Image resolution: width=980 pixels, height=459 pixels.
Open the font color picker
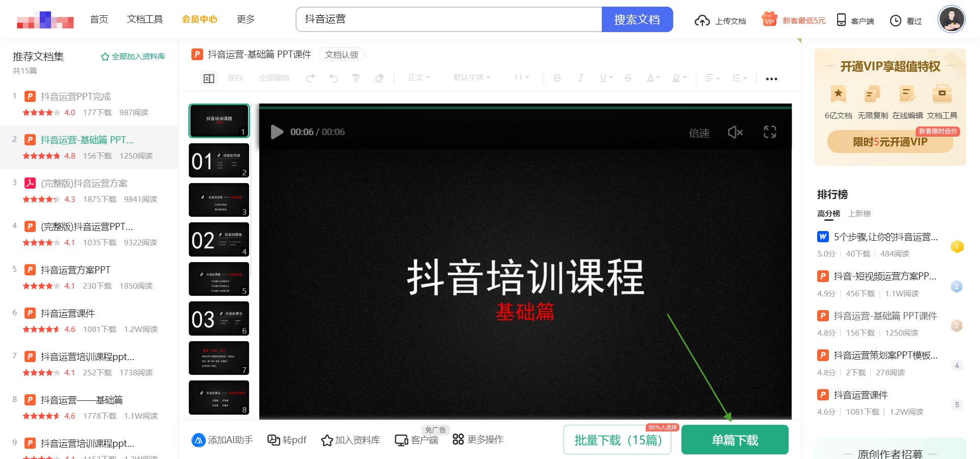653,78
